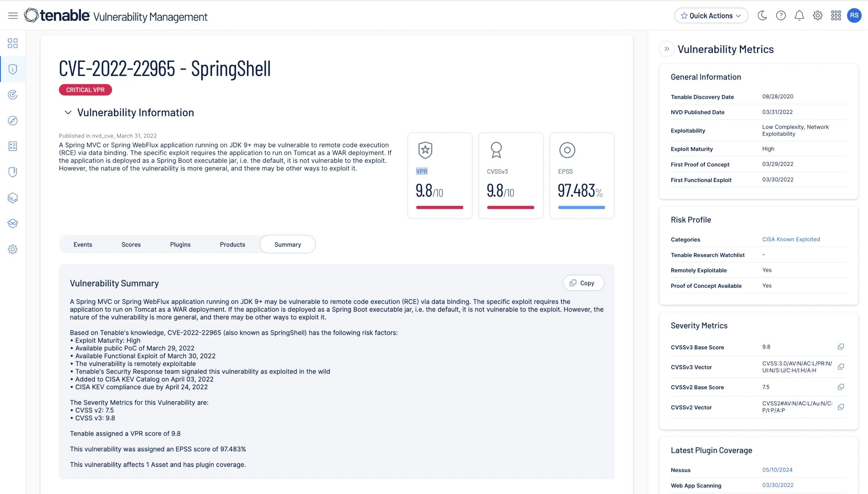The height and width of the screenshot is (494, 868).
Task: Copy the CVSSv2 Vector string
Action: 841,407
